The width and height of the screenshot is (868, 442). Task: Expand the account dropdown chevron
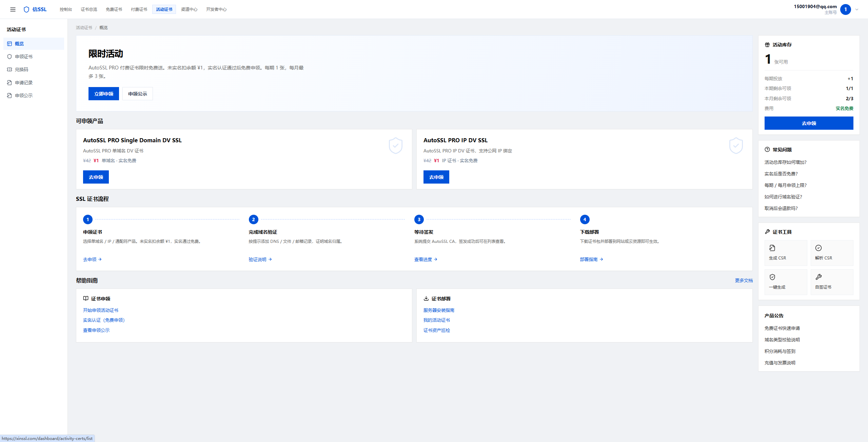click(x=857, y=9)
